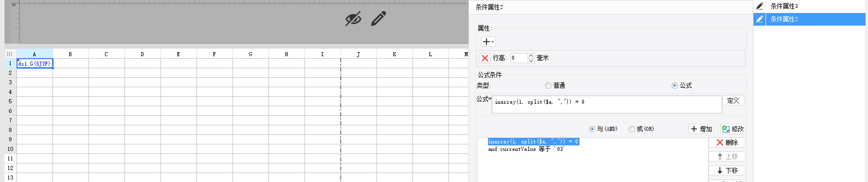Remove the 行高 property with red X
868x182 pixels.
[484, 58]
